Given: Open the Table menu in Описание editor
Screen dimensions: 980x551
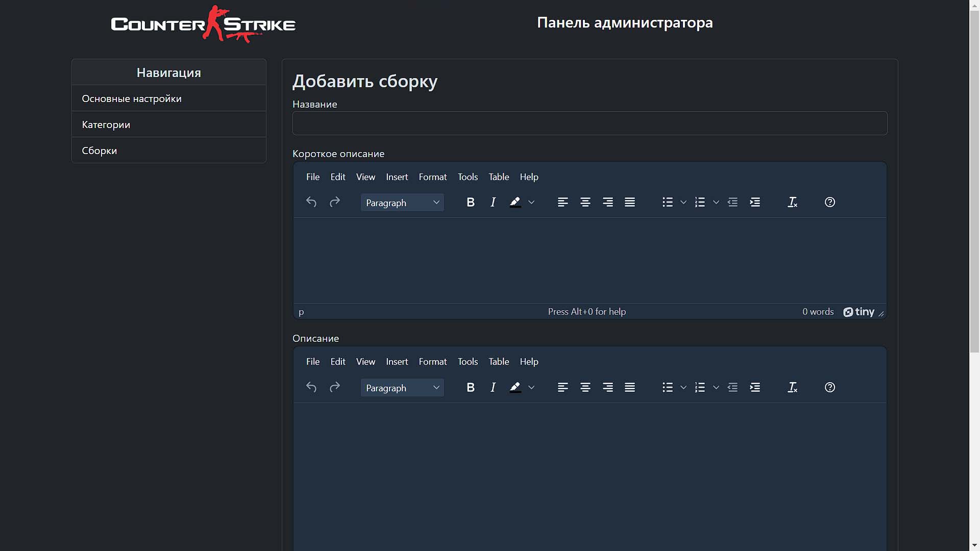Looking at the screenshot, I should 499,362.
